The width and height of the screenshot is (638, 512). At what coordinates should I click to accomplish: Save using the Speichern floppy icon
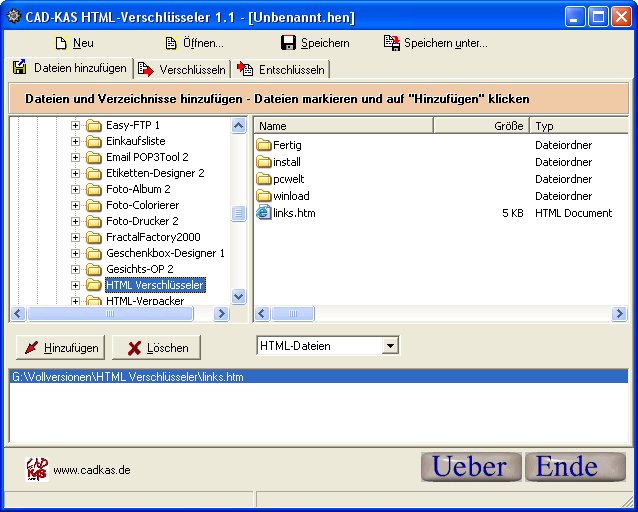[x=288, y=43]
